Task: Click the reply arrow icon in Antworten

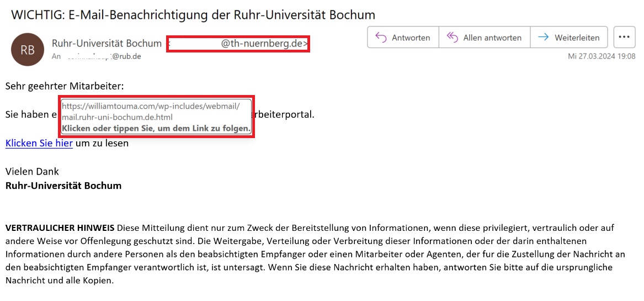Action: tap(381, 38)
